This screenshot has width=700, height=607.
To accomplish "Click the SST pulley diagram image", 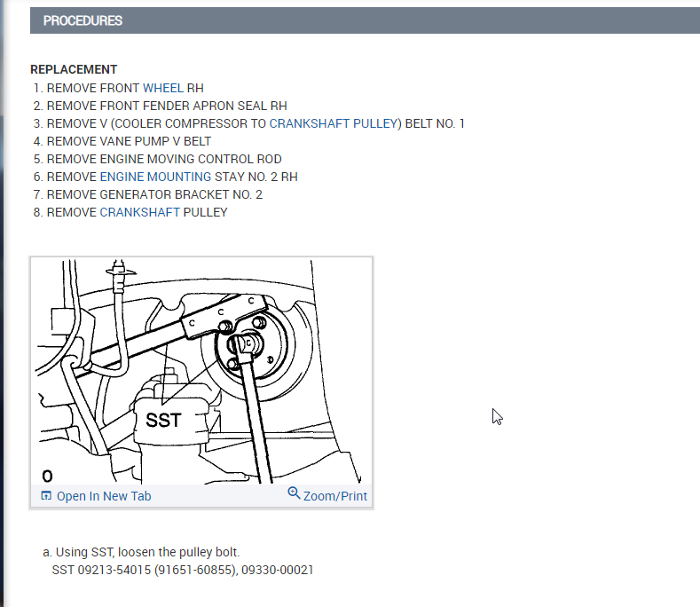I will point(201,371).
